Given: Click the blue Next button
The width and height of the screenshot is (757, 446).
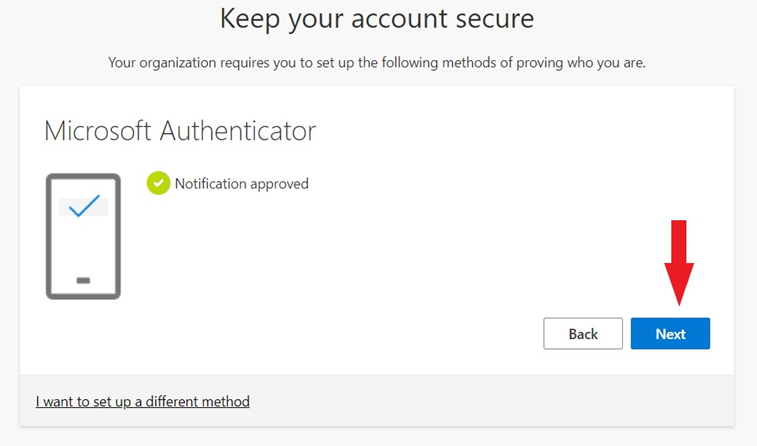Looking at the screenshot, I should [x=670, y=334].
